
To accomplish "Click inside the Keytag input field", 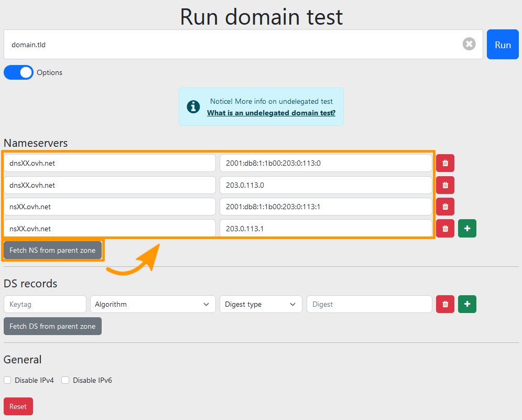I will (45, 304).
